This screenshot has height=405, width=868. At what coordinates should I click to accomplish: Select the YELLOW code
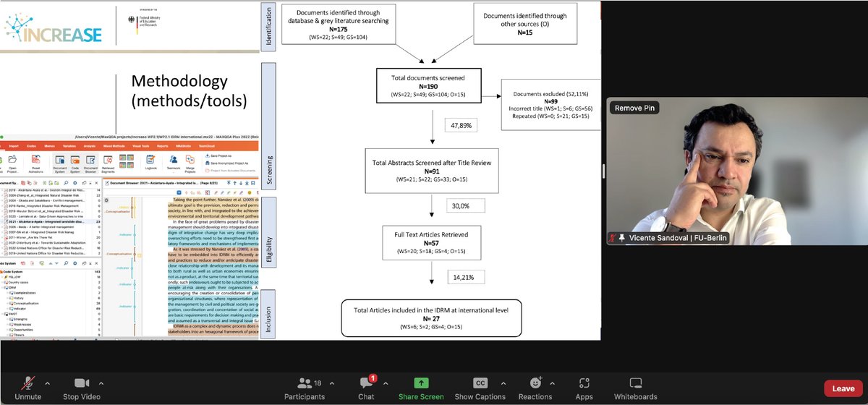(14, 277)
